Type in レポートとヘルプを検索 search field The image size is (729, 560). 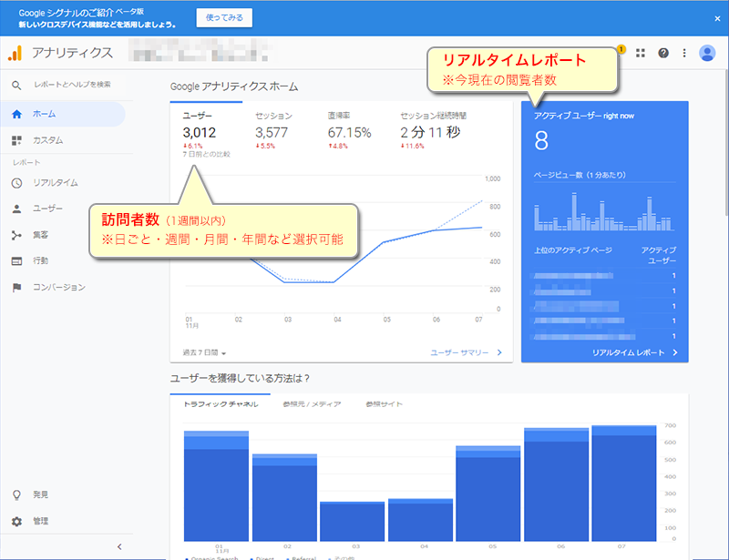(x=73, y=85)
